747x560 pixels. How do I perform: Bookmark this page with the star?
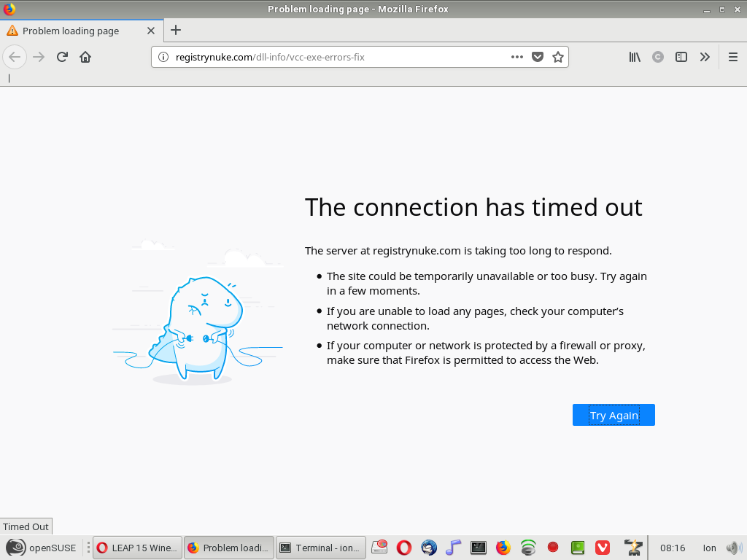pyautogui.click(x=558, y=57)
